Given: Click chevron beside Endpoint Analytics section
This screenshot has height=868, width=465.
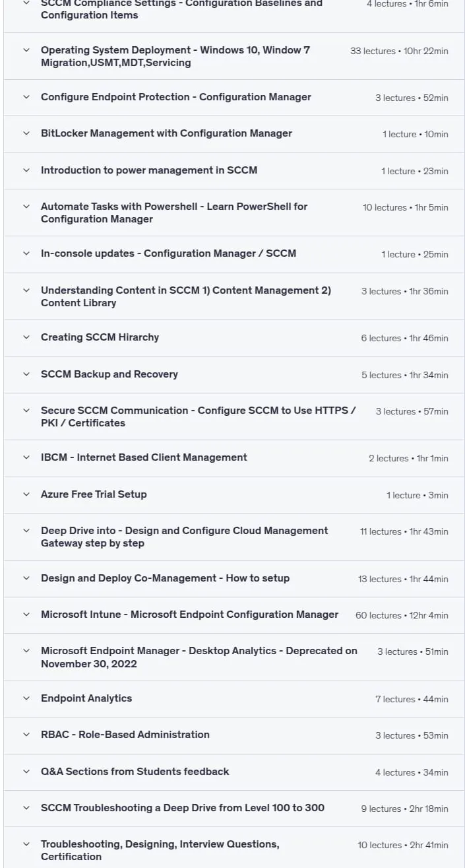Looking at the screenshot, I should (26, 698).
